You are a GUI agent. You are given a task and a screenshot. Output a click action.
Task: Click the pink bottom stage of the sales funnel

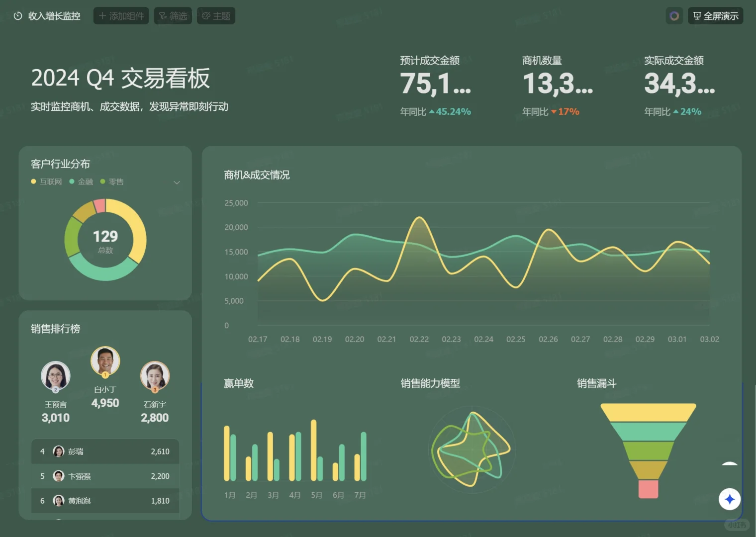[648, 489]
